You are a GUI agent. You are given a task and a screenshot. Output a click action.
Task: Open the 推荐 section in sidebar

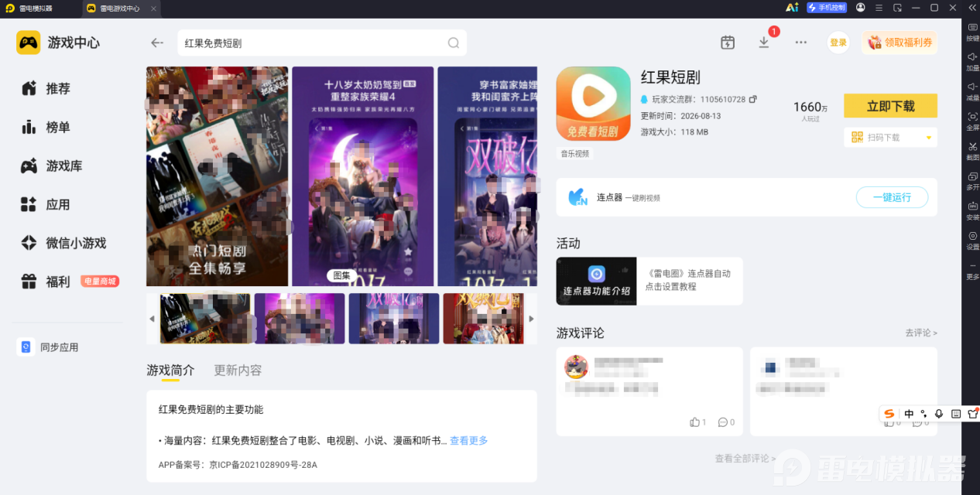[x=46, y=89]
